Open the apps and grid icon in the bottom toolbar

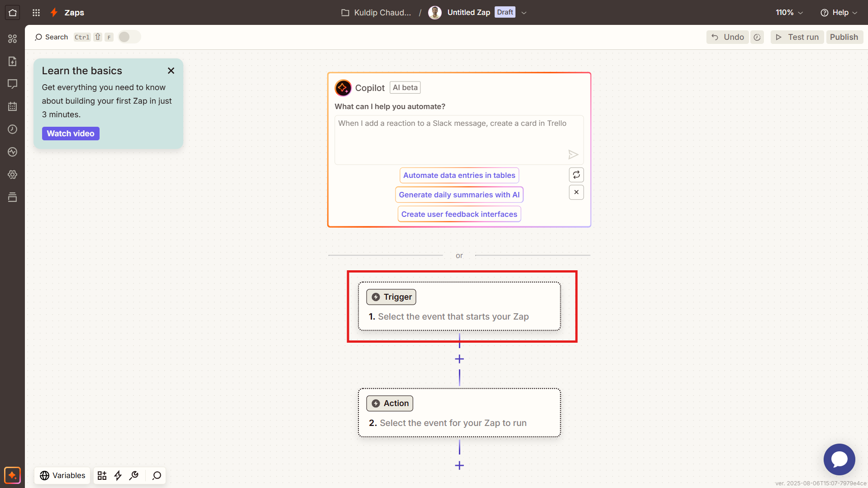(102, 475)
